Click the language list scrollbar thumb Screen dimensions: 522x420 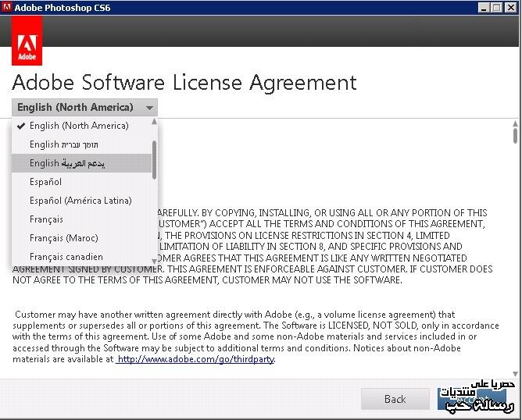click(x=154, y=158)
